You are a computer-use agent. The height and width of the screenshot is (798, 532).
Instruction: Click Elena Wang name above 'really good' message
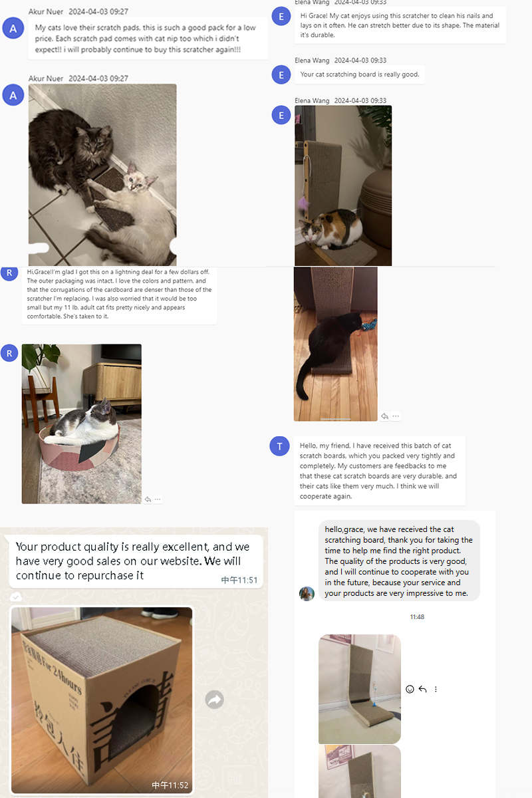[x=312, y=61]
